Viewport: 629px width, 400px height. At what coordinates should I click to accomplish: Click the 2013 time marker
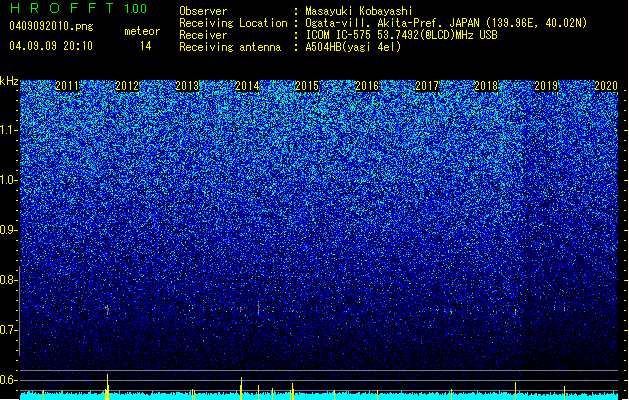(187, 86)
